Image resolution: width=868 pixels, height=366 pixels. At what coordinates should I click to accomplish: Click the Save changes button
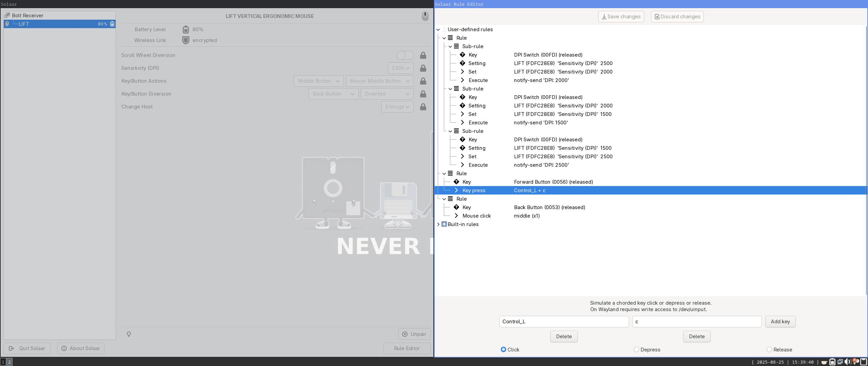tap(621, 17)
